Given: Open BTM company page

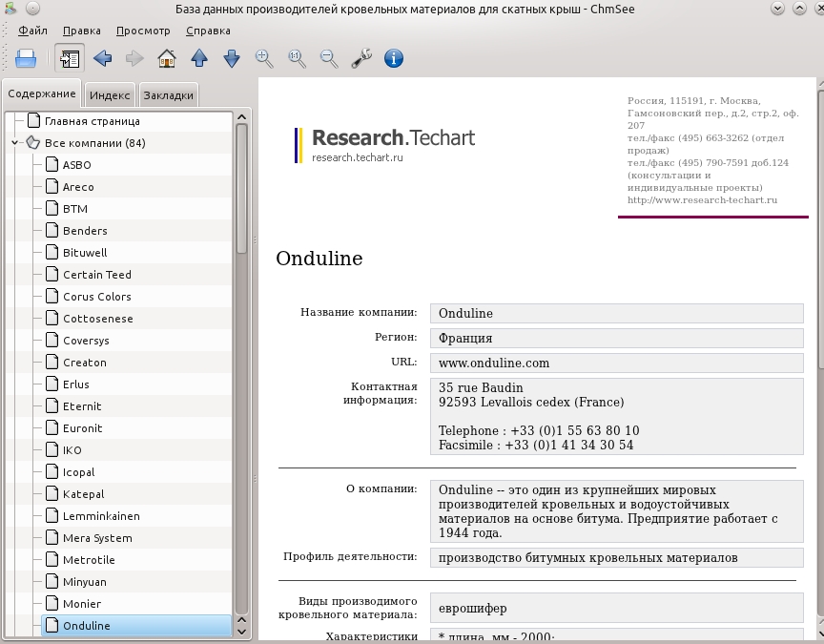Looking at the screenshot, I should pyautogui.click(x=75, y=209).
